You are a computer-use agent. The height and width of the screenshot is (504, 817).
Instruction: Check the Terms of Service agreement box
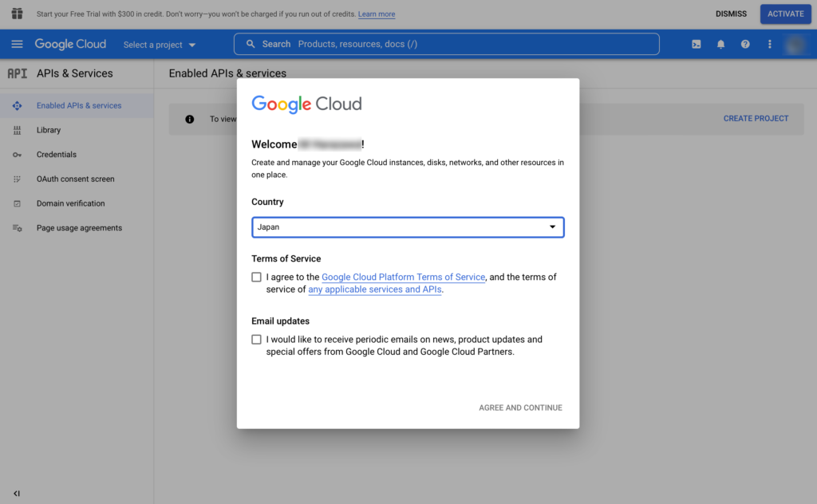point(256,278)
